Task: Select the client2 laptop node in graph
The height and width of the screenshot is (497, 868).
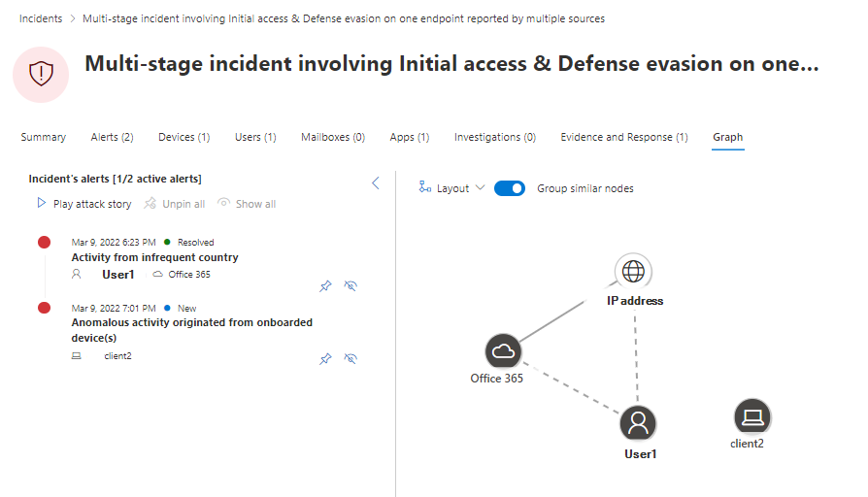Action: (x=752, y=416)
